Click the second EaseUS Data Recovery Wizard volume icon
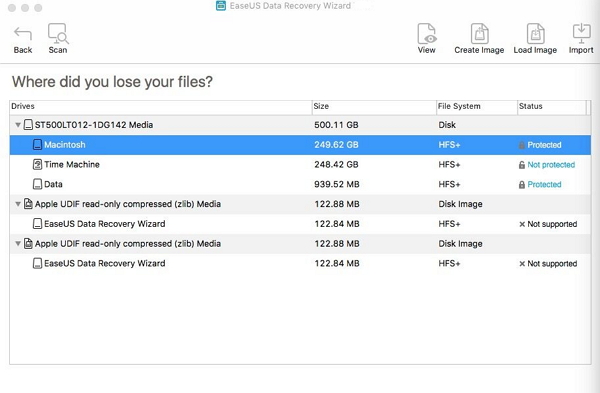600x393 pixels. (x=37, y=264)
